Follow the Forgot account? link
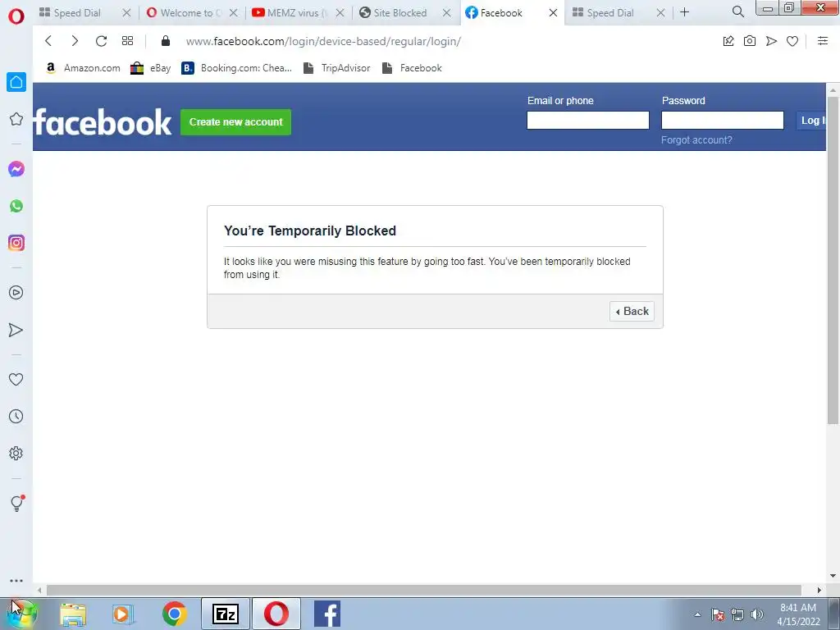The width and height of the screenshot is (840, 630). click(696, 139)
